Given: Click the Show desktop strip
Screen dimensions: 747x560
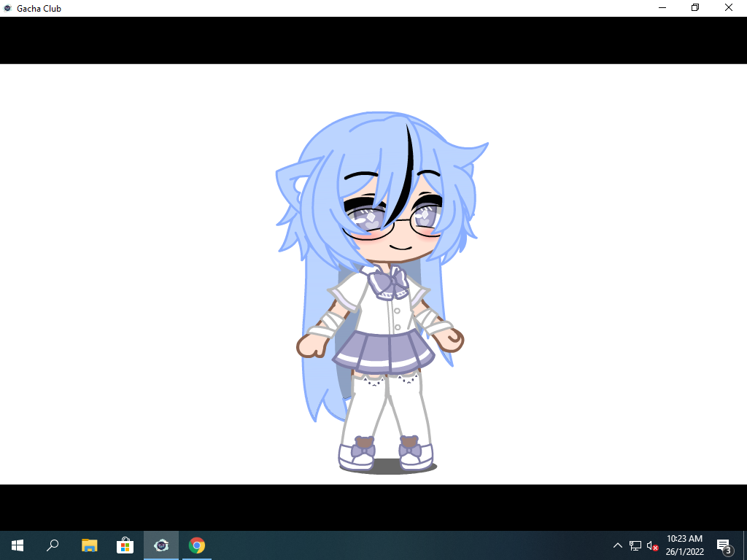Looking at the screenshot, I should pos(745,545).
